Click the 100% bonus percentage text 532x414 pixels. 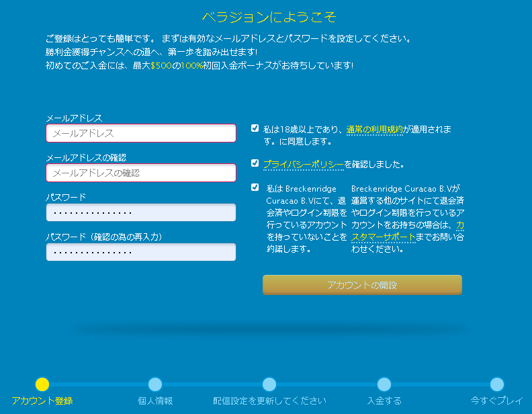click(192, 65)
